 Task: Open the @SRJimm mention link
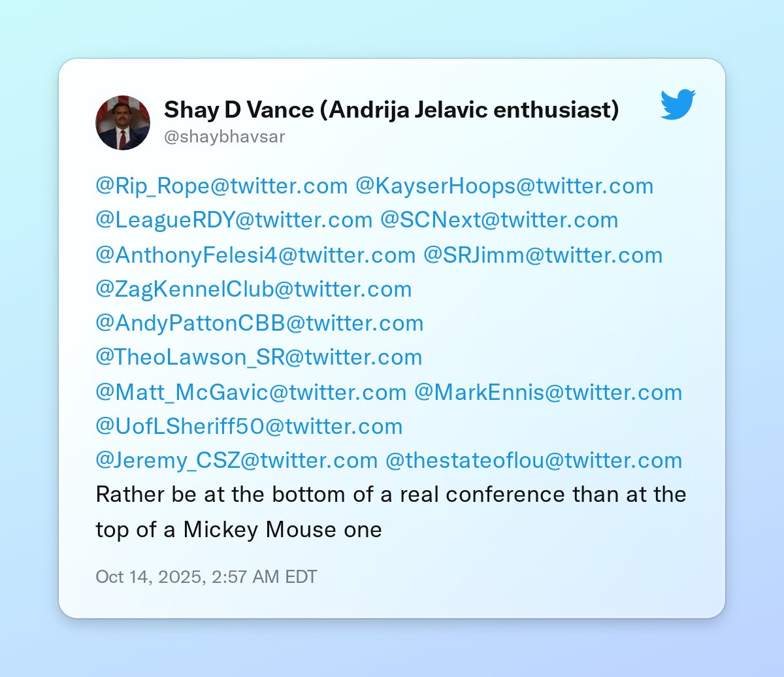(543, 255)
